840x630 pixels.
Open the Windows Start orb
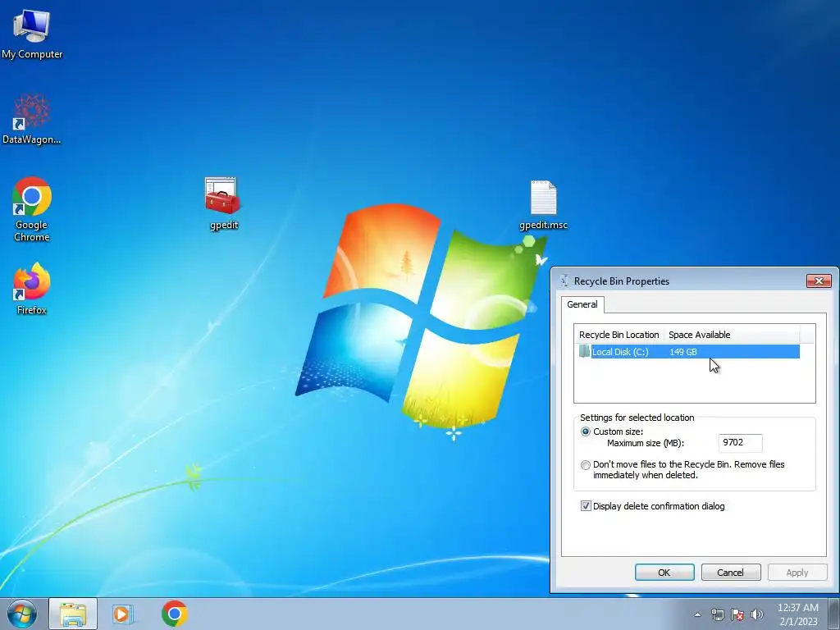tap(22, 614)
